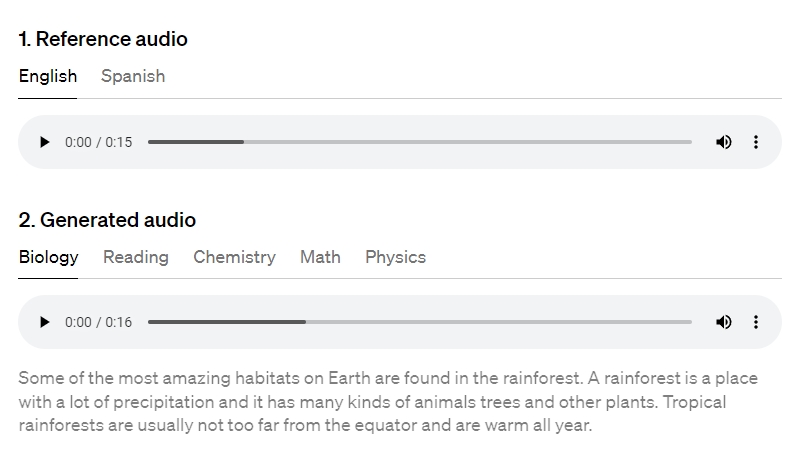Click the '2. Generated audio' heading

[107, 220]
